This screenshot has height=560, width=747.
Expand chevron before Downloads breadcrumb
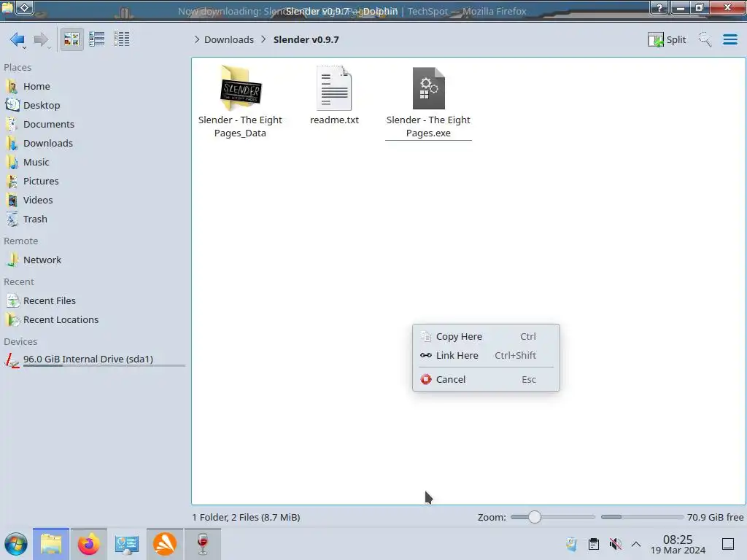tap(197, 39)
